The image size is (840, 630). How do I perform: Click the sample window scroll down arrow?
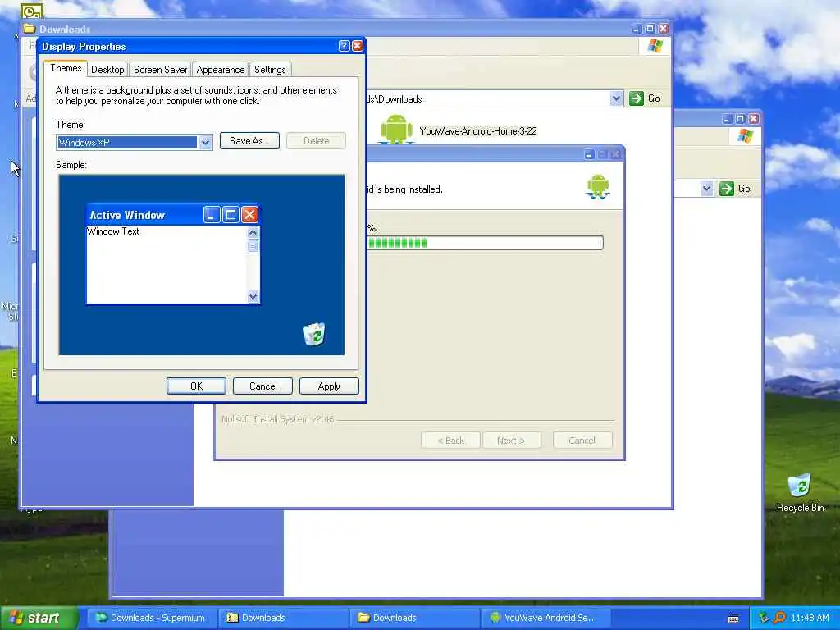click(x=253, y=296)
